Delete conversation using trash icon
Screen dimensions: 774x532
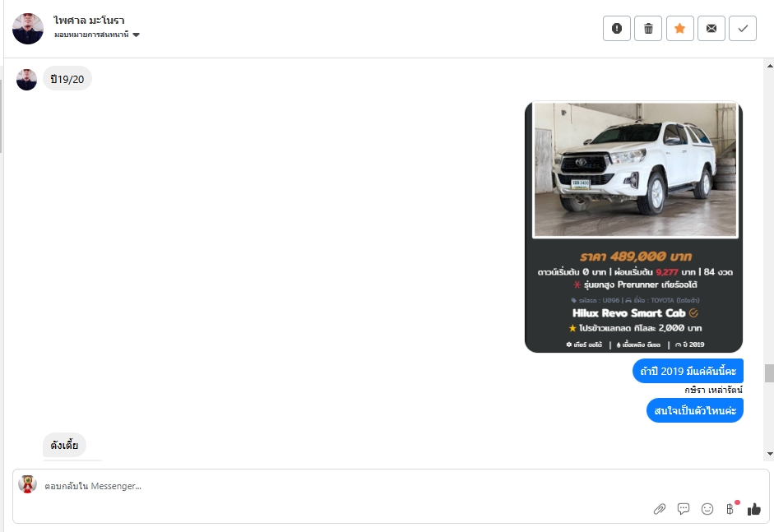pyautogui.click(x=648, y=29)
